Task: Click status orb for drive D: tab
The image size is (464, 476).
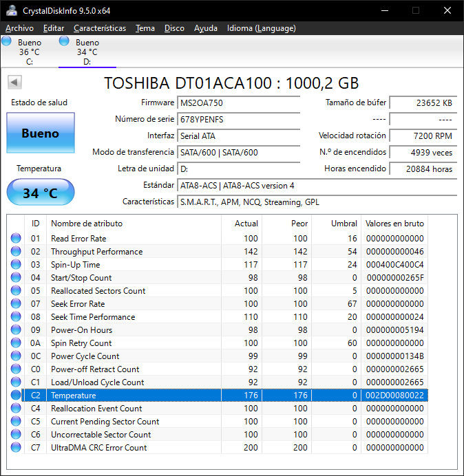Action: (64, 41)
